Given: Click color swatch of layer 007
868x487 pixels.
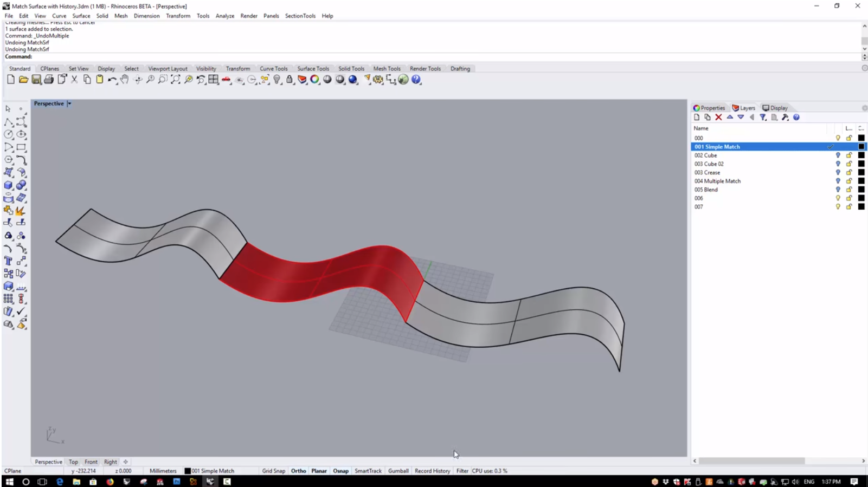Looking at the screenshot, I should (x=861, y=207).
